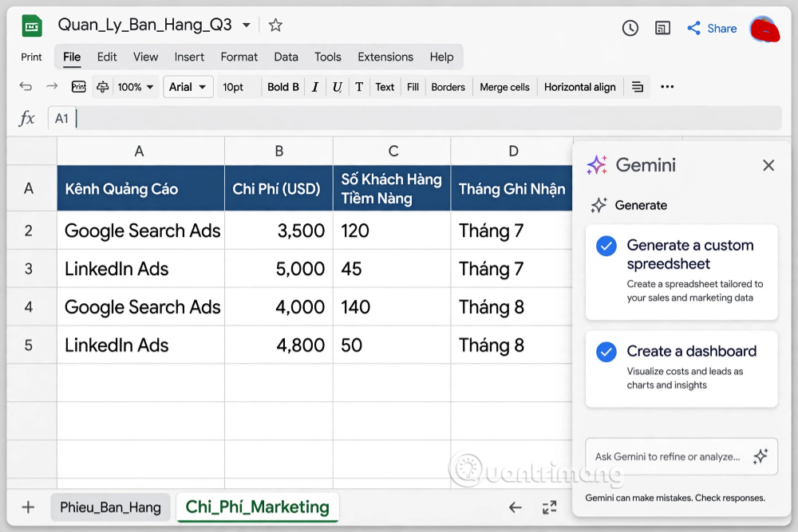
Task: Open the View menu
Action: [145, 57]
